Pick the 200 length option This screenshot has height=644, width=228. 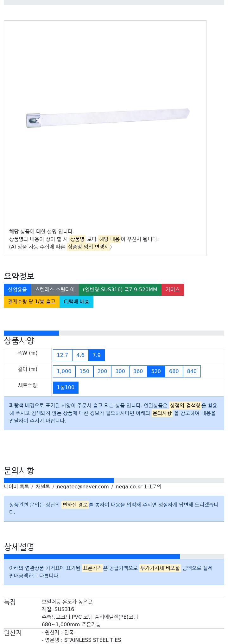[102, 371]
